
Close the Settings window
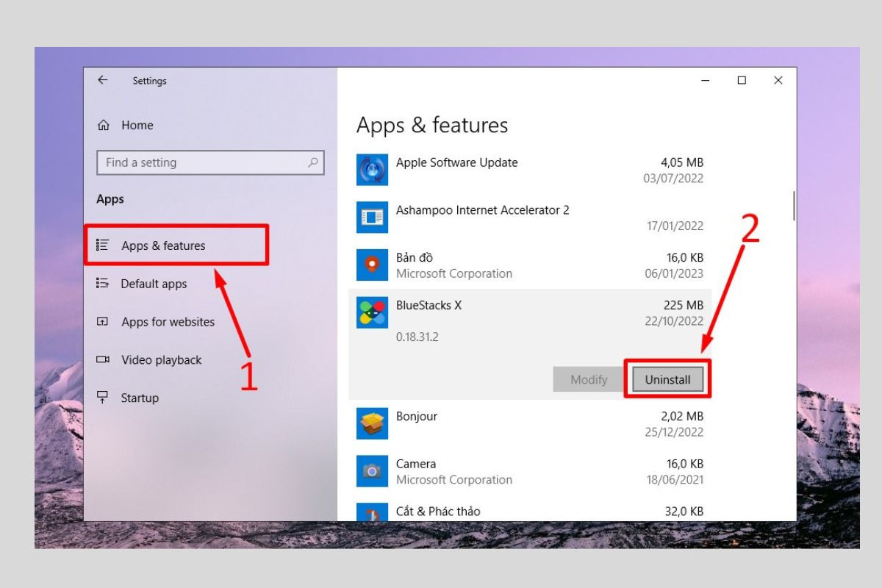(x=778, y=81)
